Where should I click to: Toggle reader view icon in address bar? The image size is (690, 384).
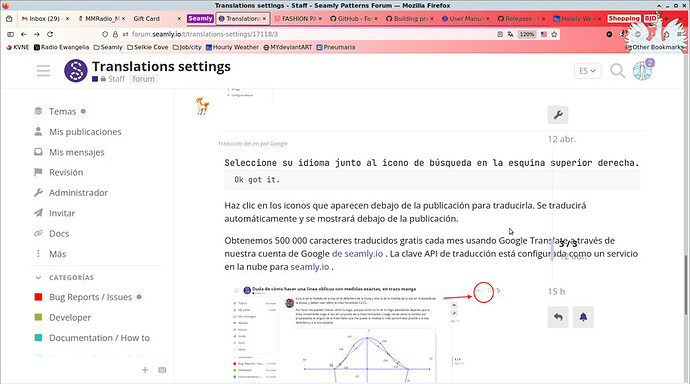tap(500, 34)
